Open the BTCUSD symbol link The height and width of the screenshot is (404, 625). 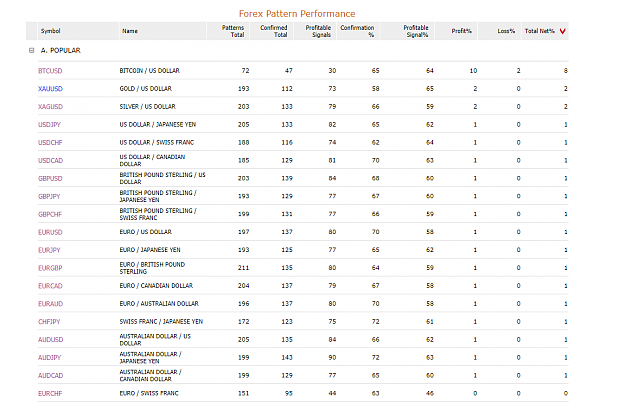[50, 71]
